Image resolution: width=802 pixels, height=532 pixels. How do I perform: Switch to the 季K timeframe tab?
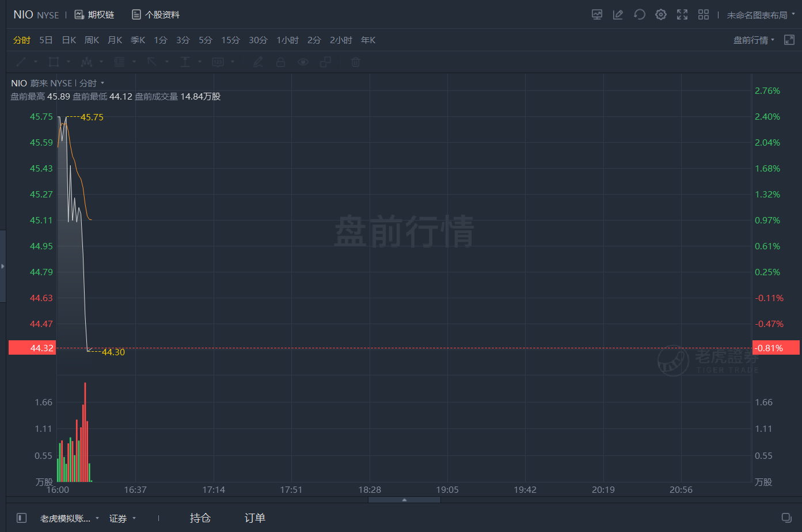138,40
